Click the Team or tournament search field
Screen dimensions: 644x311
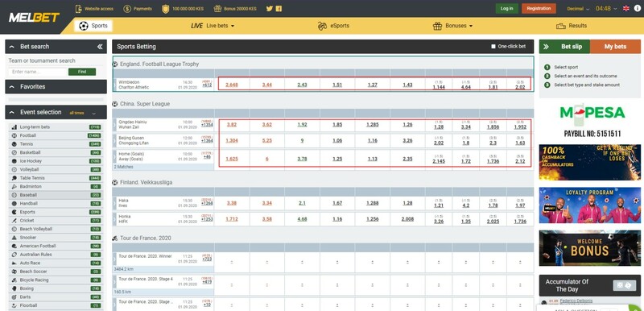click(38, 72)
